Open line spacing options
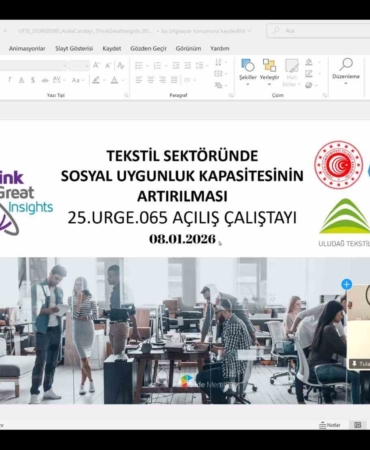370x450 pixels. click(201, 65)
